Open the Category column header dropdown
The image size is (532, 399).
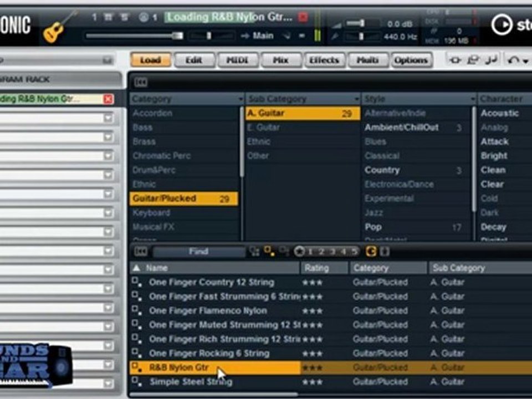pos(240,99)
